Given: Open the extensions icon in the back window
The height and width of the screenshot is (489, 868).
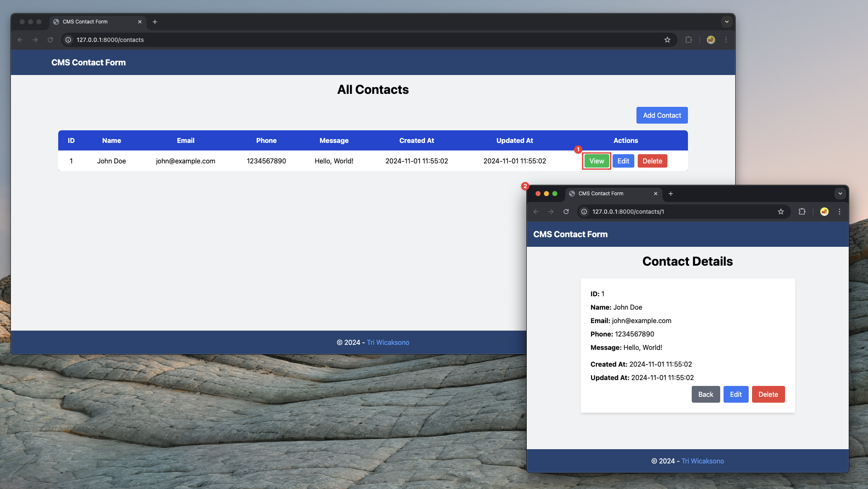Looking at the screenshot, I should click(688, 40).
